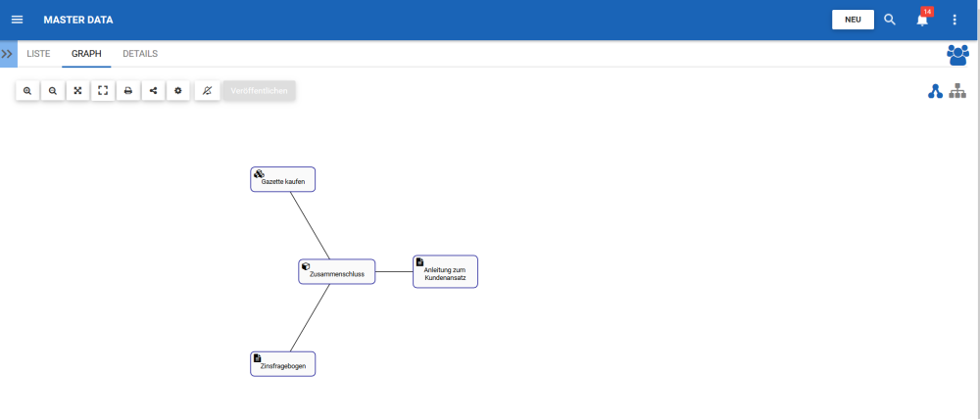Expand the side panel with double chevron
The height and width of the screenshot is (419, 980).
click(x=8, y=54)
